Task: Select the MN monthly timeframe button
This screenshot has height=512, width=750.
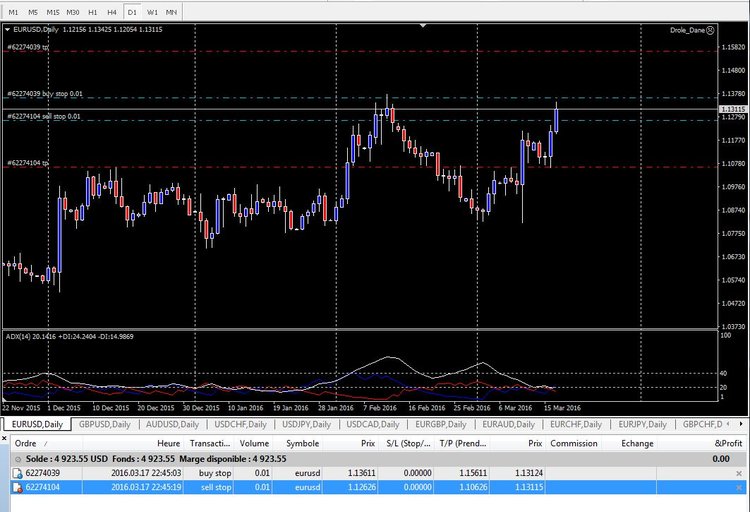Action: click(x=172, y=11)
